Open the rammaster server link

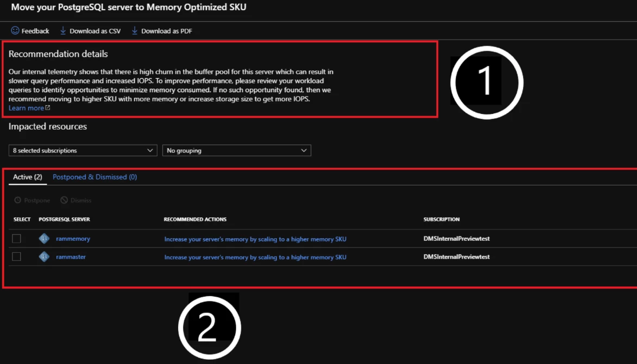click(71, 257)
